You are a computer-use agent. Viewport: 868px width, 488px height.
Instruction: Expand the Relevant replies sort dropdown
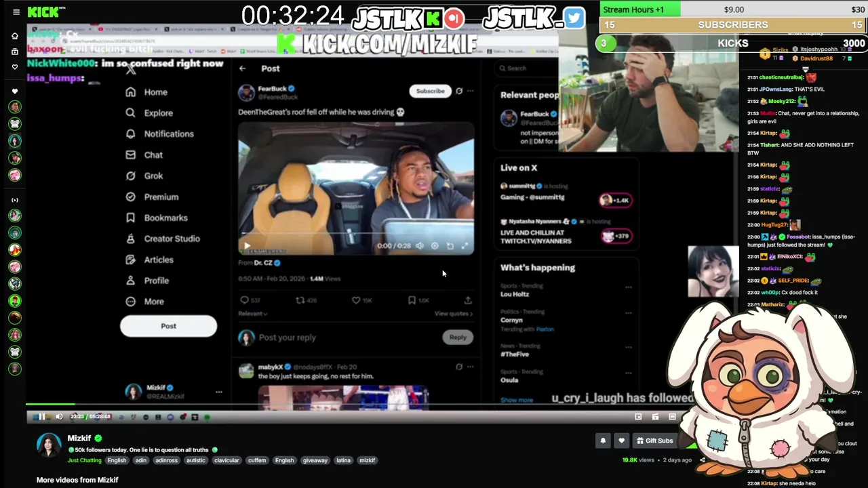tap(252, 314)
